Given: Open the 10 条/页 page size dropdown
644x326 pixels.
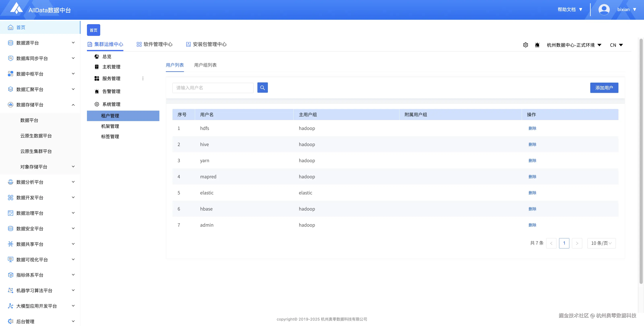Looking at the screenshot, I should click(601, 243).
